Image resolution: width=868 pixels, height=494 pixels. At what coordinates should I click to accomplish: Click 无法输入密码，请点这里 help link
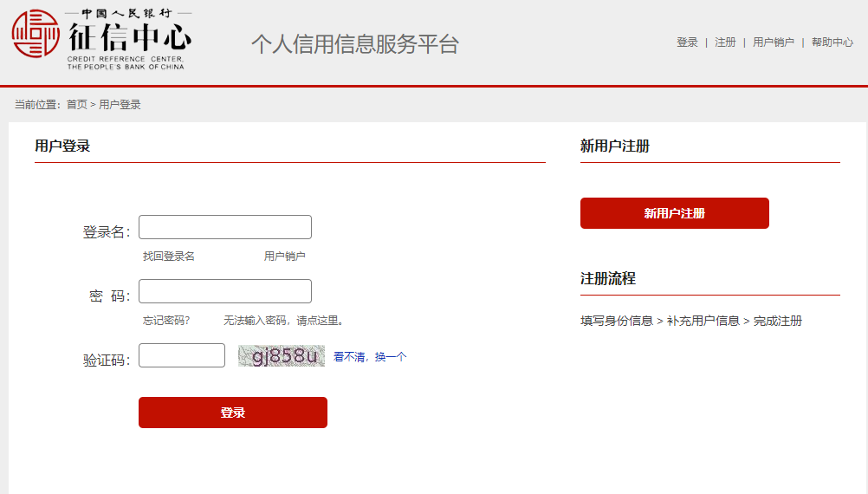coord(284,321)
